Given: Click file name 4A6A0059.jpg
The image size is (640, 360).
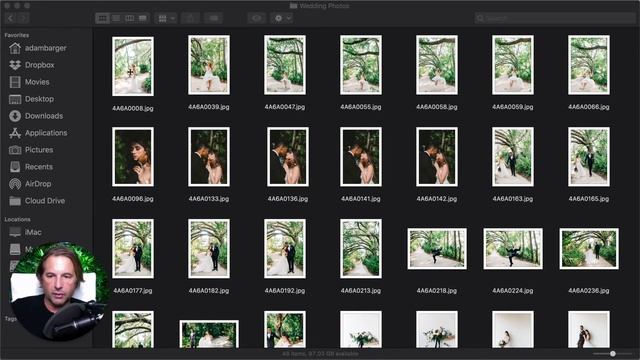Looking at the screenshot, I should click(513, 107).
